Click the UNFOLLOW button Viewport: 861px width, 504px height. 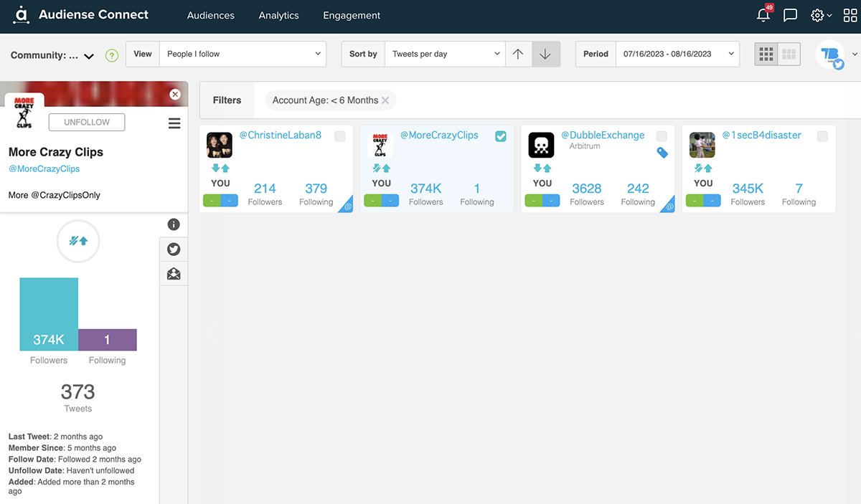[x=87, y=123]
